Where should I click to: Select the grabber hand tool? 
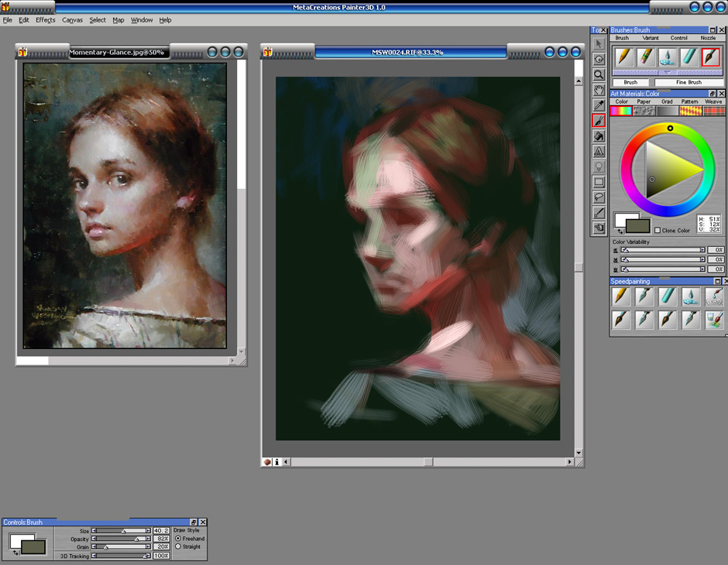[599, 90]
